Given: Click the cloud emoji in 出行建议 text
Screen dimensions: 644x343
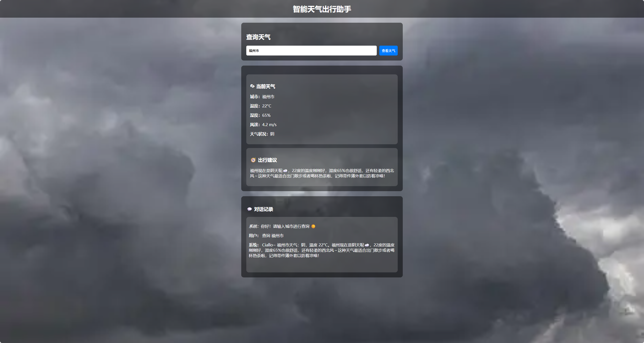Looking at the screenshot, I should tap(285, 171).
